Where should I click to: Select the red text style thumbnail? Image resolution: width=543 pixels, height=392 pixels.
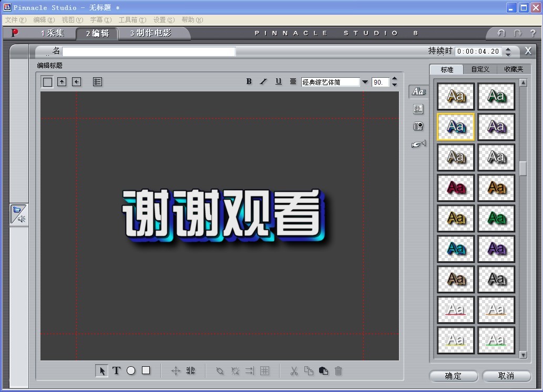point(456,188)
